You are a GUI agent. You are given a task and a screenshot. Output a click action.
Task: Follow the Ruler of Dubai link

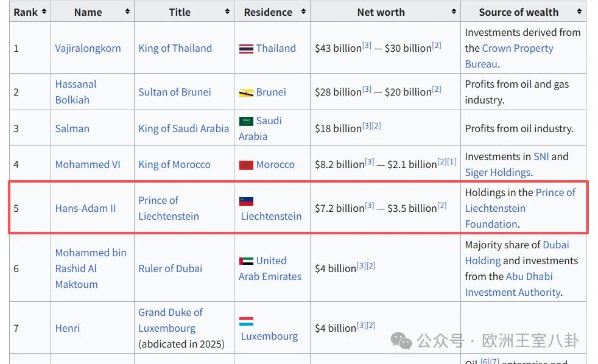click(x=170, y=268)
